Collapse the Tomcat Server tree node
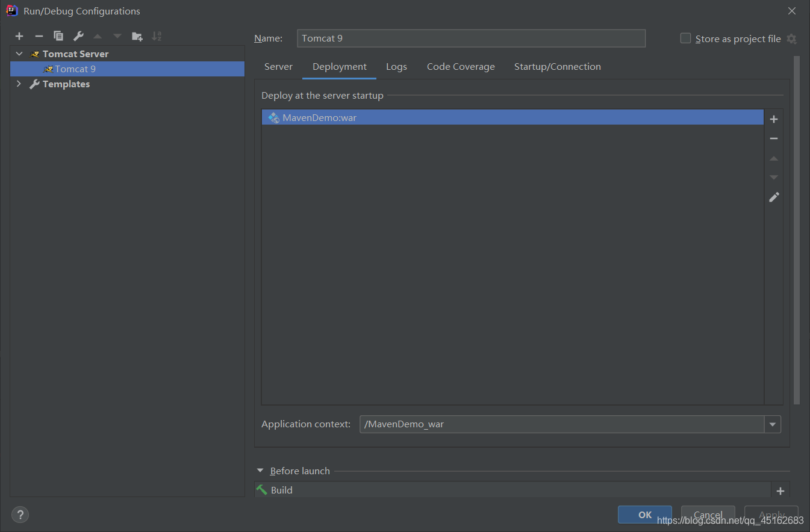This screenshot has height=532, width=810. coord(19,54)
